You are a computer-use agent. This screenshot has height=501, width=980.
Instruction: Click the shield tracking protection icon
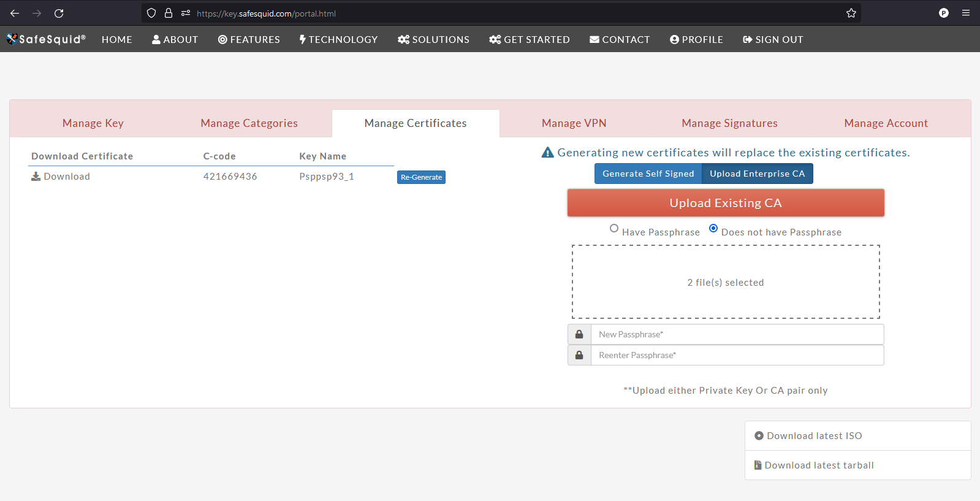click(151, 13)
